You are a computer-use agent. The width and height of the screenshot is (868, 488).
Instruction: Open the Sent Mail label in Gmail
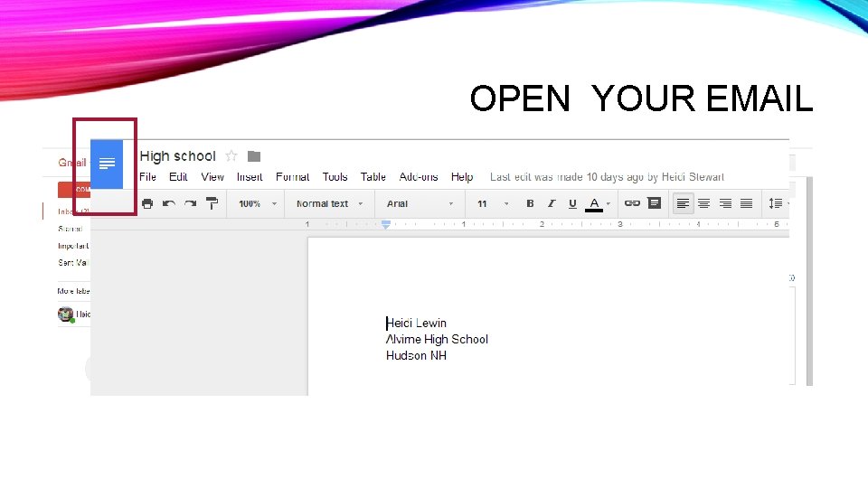pyautogui.click(x=73, y=262)
